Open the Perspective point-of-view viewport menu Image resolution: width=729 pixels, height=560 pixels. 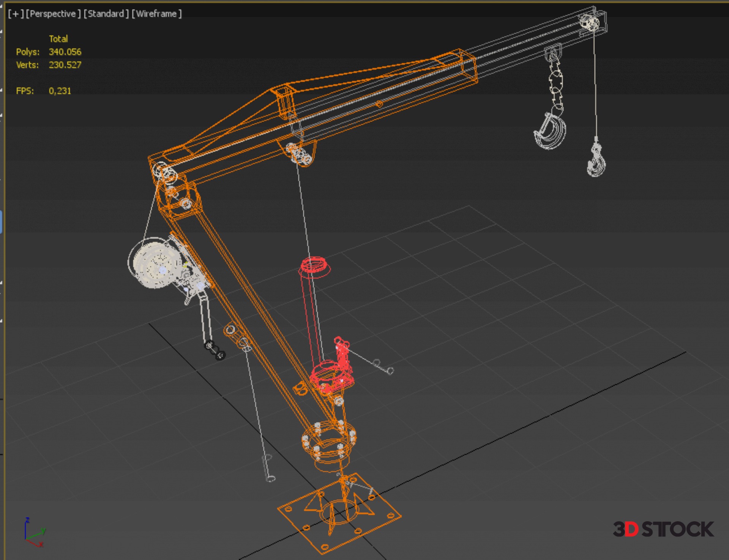[x=53, y=14]
